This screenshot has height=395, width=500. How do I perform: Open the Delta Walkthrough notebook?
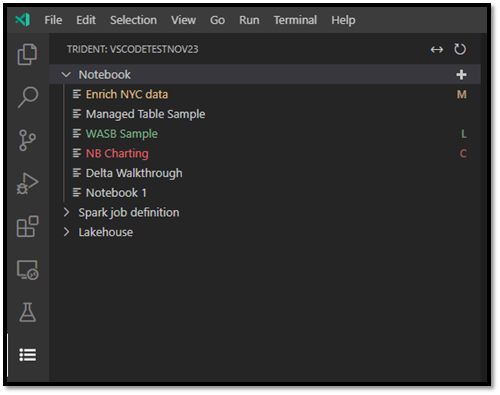pyautogui.click(x=134, y=173)
